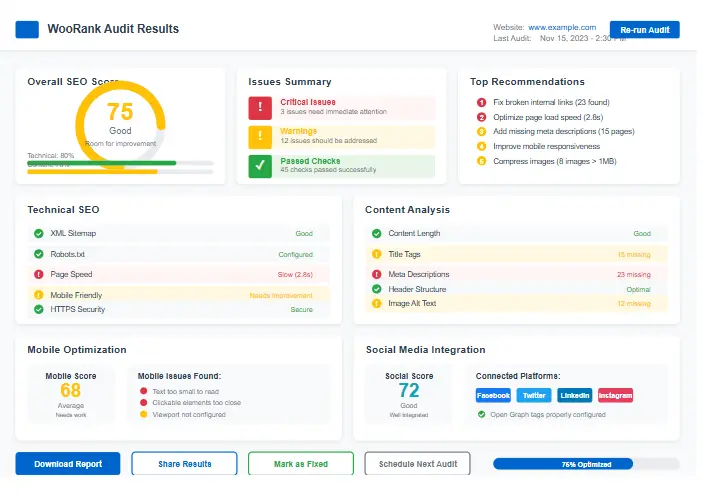Open the www.example.com website link
This screenshot has width=703, height=498.
561,27
